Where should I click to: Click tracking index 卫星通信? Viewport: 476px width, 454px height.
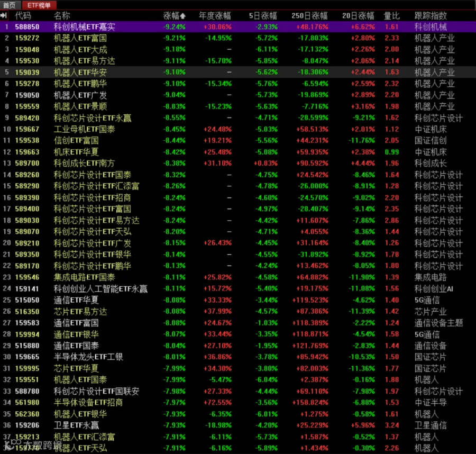coord(431,425)
